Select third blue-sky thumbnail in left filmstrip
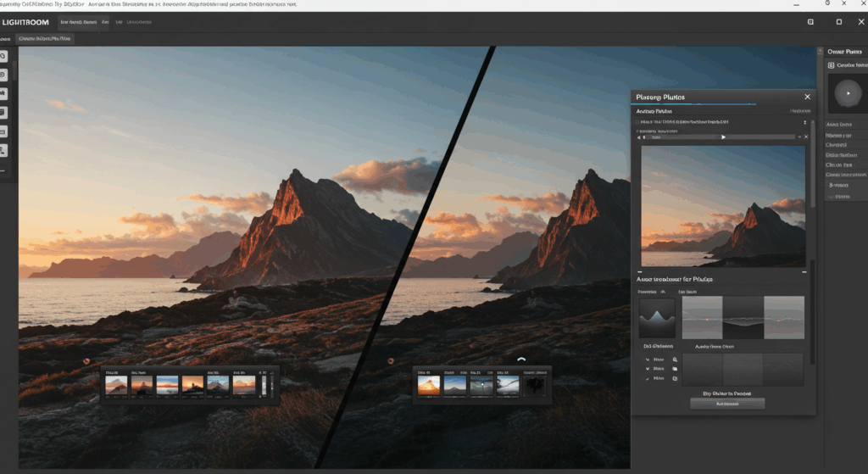The height and width of the screenshot is (474, 868). [167, 386]
